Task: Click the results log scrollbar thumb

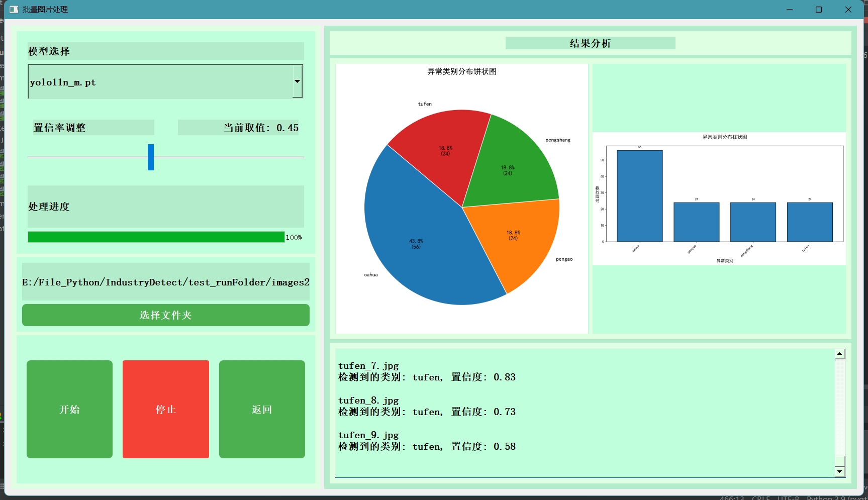Action: coord(840,461)
